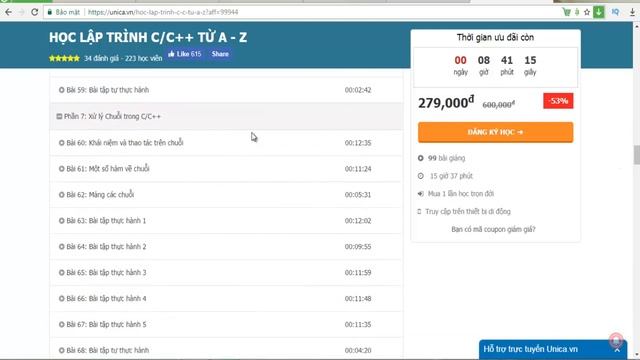Open lesson Bài 67: Bài tập thực hành 5
The height and width of the screenshot is (360, 640).
pos(106,324)
